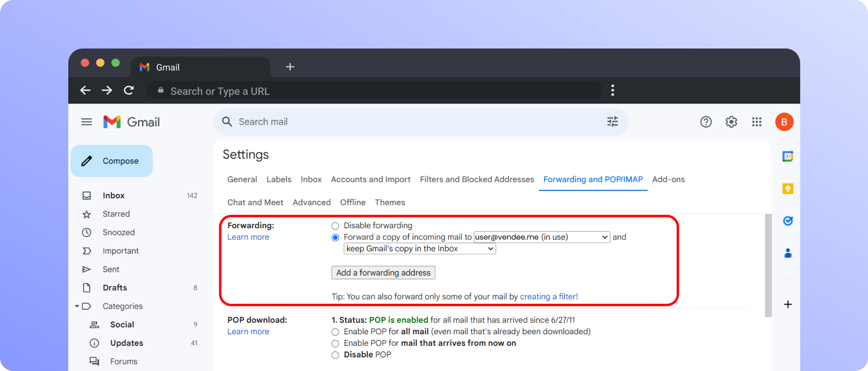
Task: Open the browser three-dot menu
Action: (x=612, y=91)
